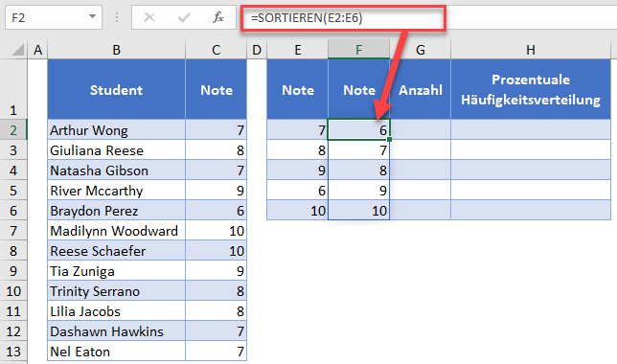617x364 pixels.
Task: Click the 'Note' header in column F
Action: pos(358,89)
